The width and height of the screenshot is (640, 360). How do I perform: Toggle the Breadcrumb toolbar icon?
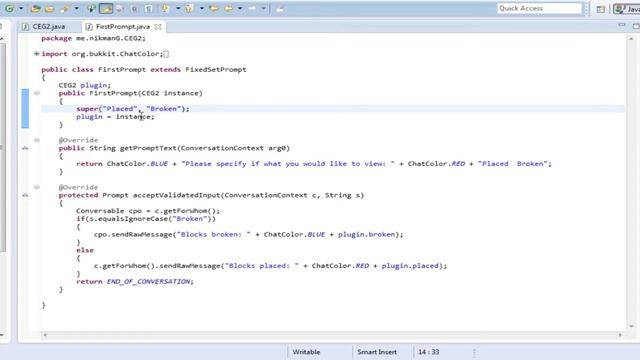coord(92,8)
